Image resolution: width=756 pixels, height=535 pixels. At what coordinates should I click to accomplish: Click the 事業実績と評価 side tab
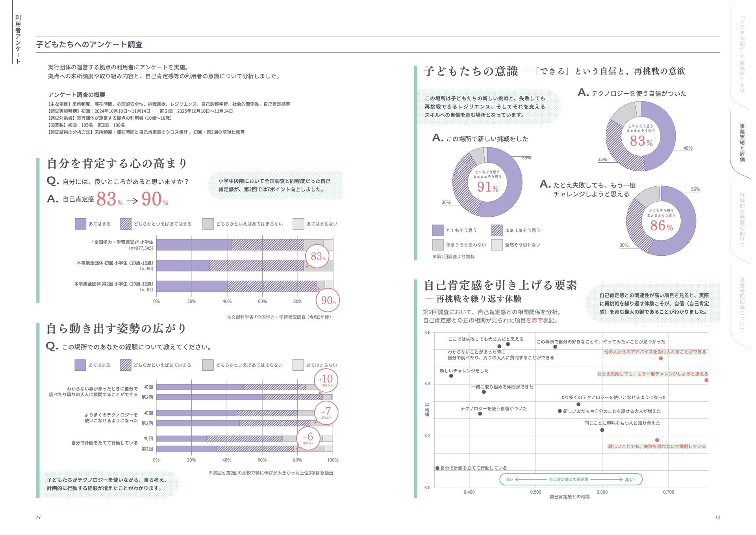(742, 143)
